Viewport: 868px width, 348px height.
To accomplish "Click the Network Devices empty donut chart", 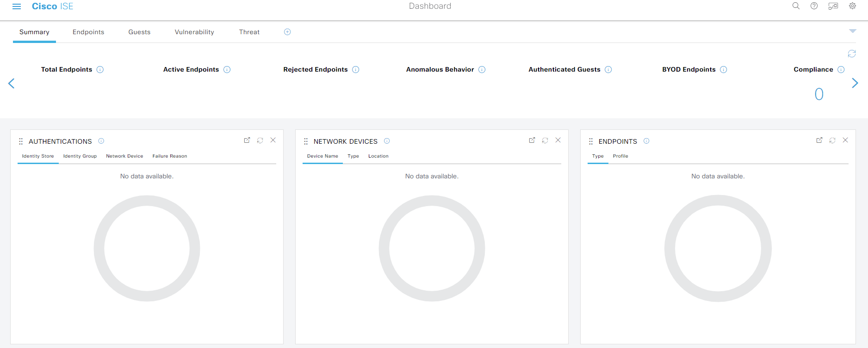I will (x=432, y=248).
